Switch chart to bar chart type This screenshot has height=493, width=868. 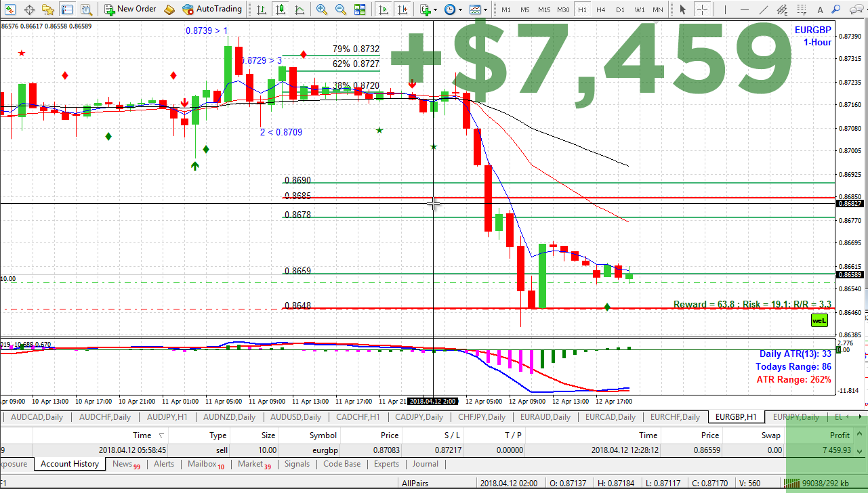262,9
